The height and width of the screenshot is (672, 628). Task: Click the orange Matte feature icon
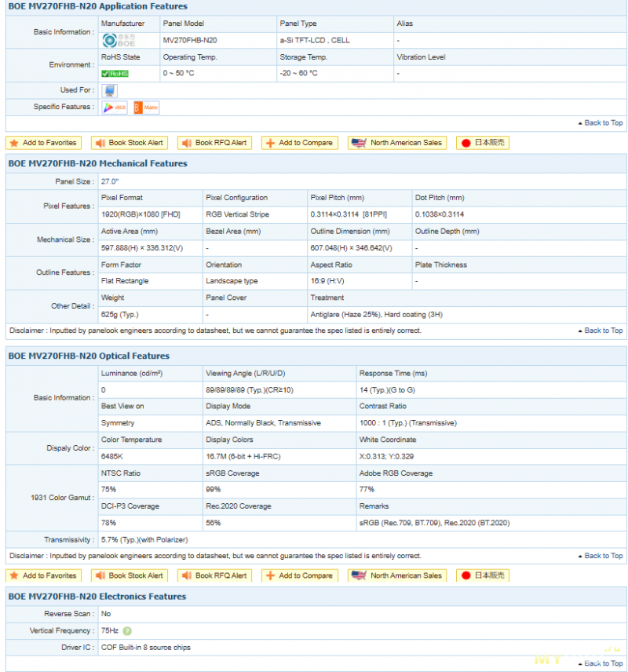[146, 108]
